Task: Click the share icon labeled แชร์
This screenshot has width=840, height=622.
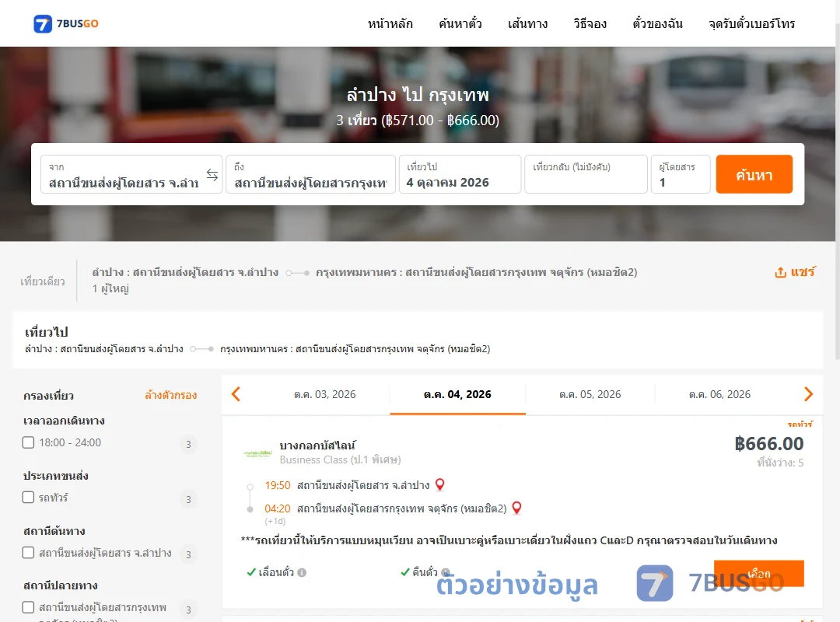Action: pyautogui.click(x=795, y=272)
